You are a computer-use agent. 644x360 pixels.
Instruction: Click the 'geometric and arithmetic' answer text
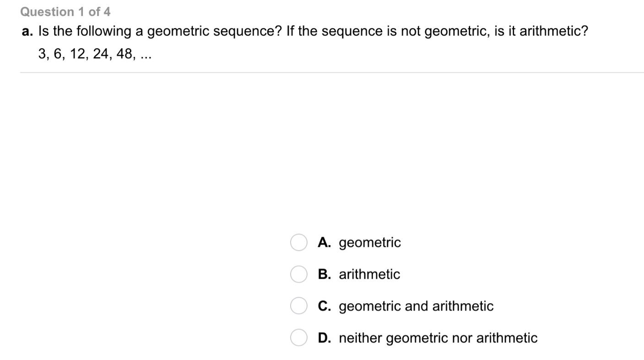[416, 306]
